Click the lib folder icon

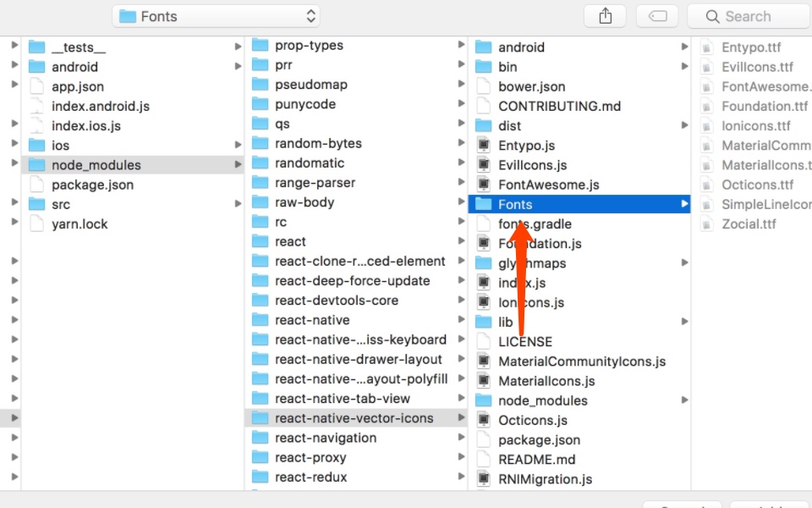tap(483, 322)
